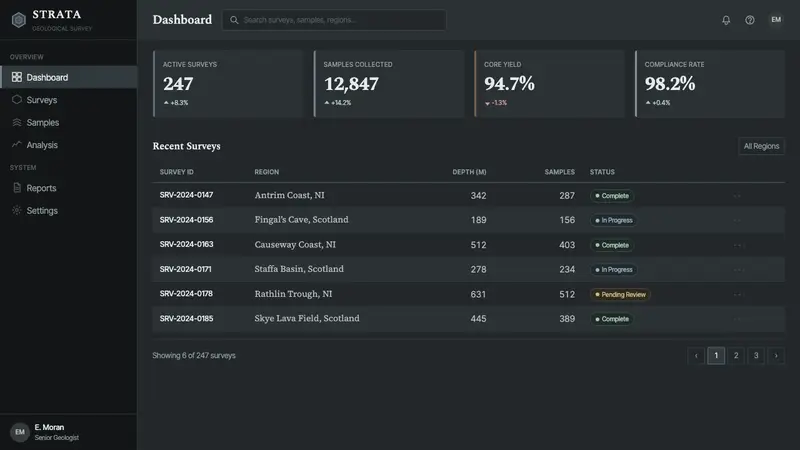
Task: Go to next page arrow in pagination
Action: (x=776, y=356)
